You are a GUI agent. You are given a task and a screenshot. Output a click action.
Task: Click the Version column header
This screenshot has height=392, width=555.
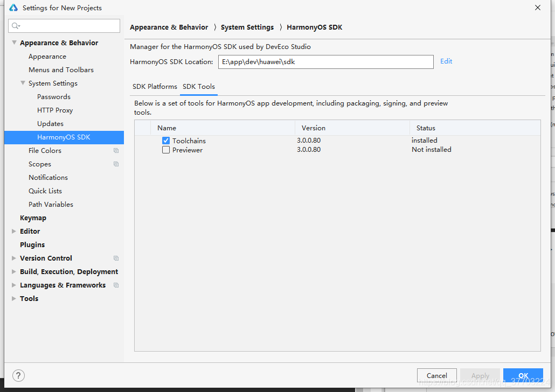pos(352,128)
